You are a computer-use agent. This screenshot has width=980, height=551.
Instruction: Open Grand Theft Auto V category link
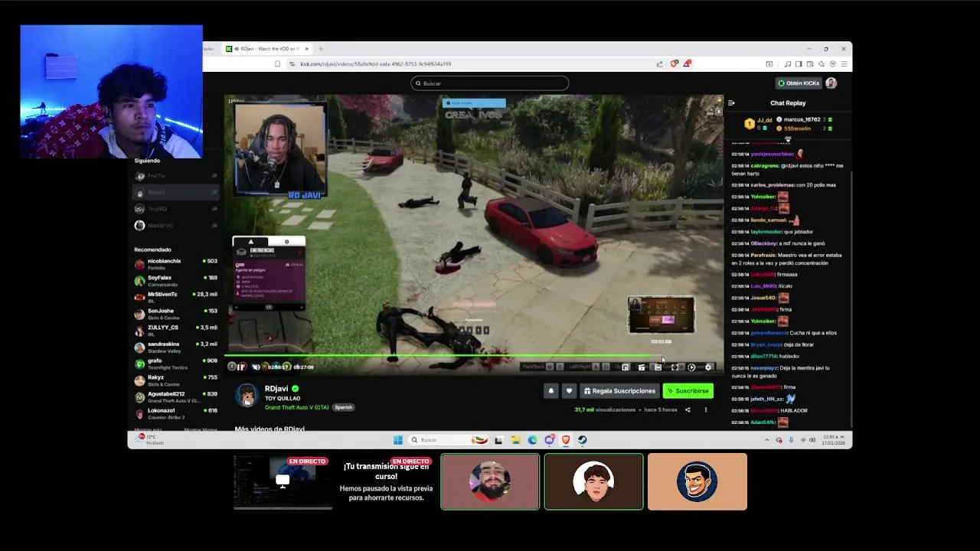point(296,407)
